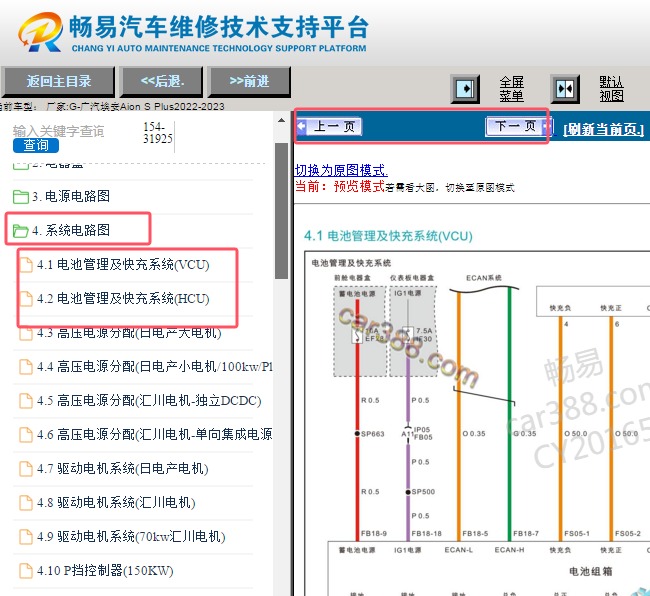Go to previous page with 上一页

[x=329, y=126]
